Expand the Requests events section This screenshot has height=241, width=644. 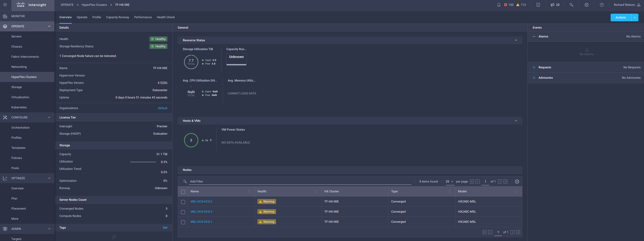point(534,67)
